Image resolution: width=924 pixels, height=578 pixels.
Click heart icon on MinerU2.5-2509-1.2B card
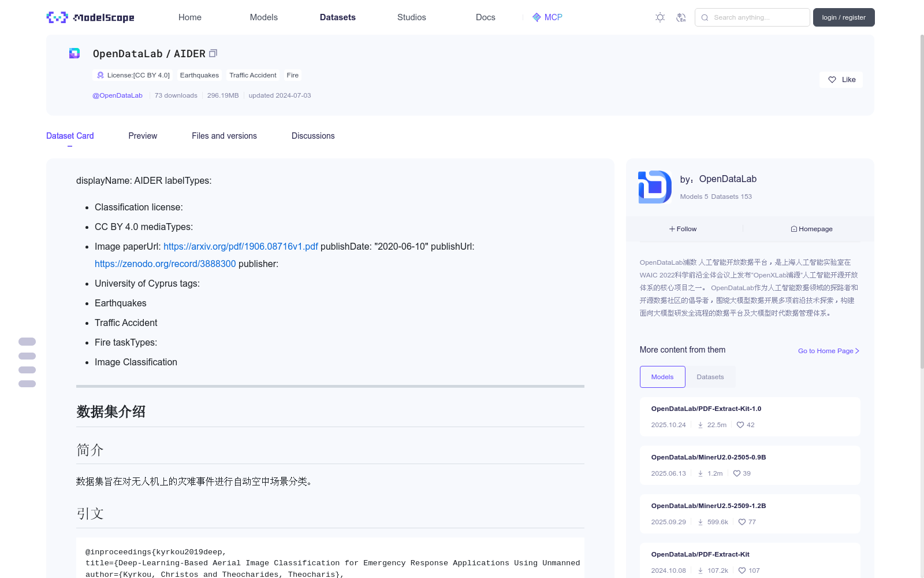(x=742, y=522)
